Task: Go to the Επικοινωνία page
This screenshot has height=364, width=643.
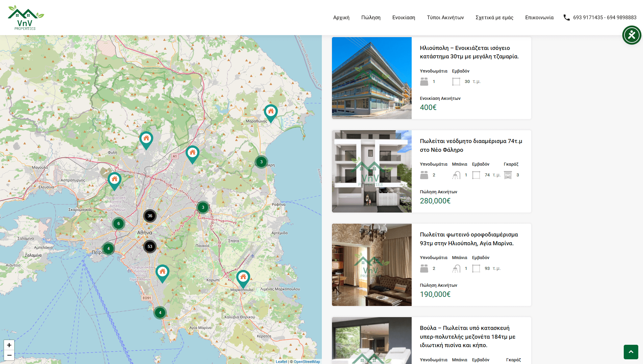Action: [x=539, y=18]
